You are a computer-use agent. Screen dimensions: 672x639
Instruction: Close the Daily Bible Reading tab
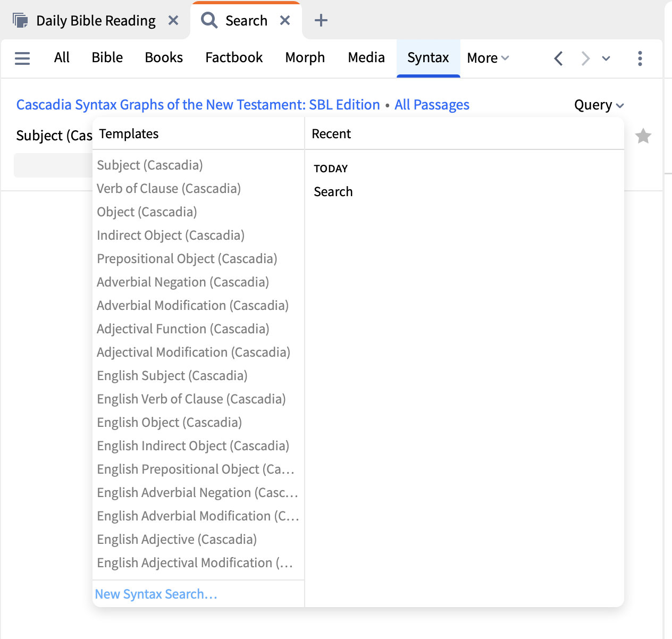pyautogui.click(x=173, y=21)
